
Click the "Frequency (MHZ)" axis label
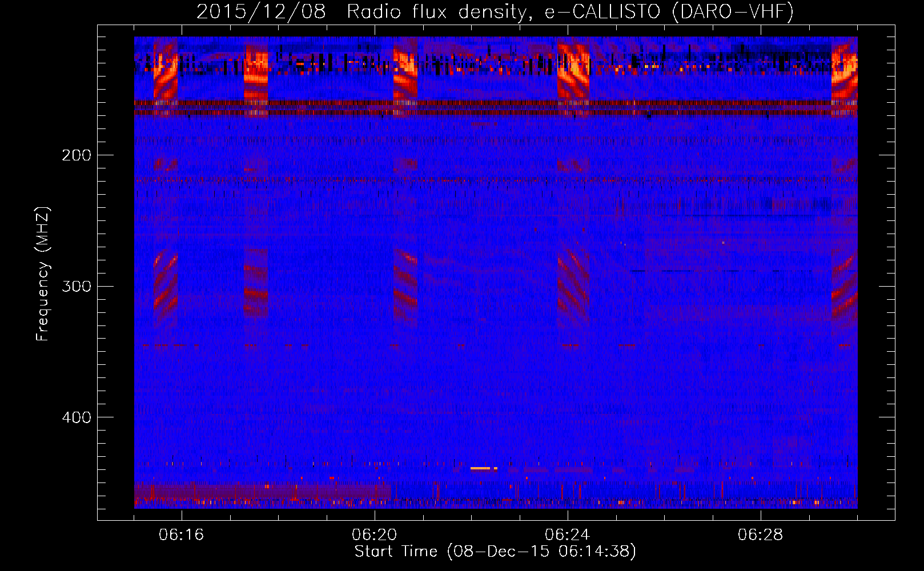(x=43, y=274)
